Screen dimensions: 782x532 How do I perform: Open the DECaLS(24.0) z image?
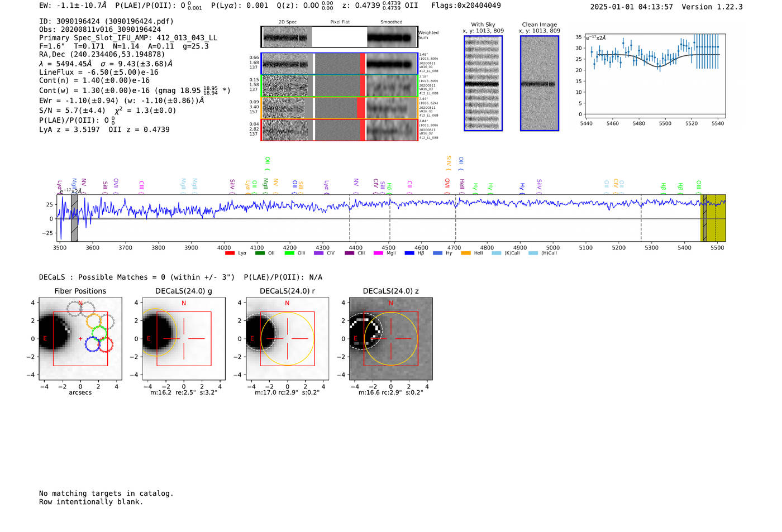point(390,339)
